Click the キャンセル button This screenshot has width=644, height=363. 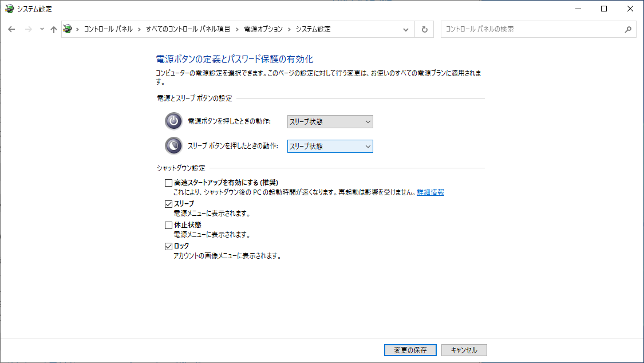point(464,350)
